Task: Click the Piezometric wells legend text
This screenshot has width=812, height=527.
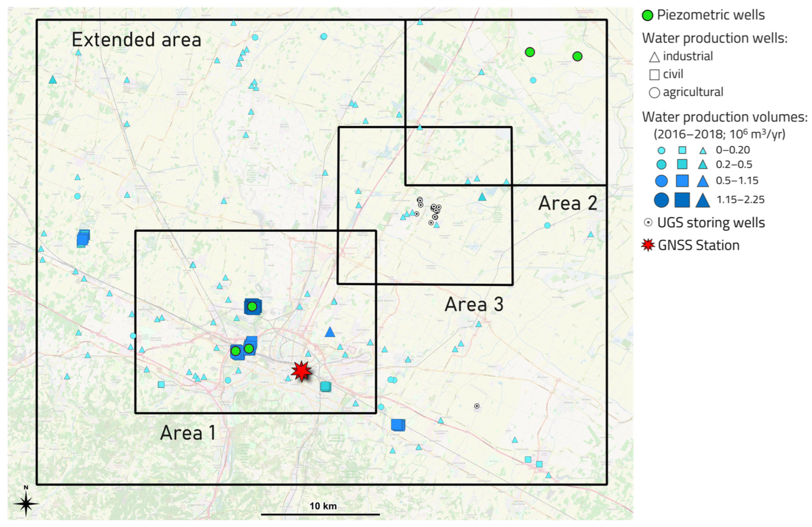Action: point(711,15)
